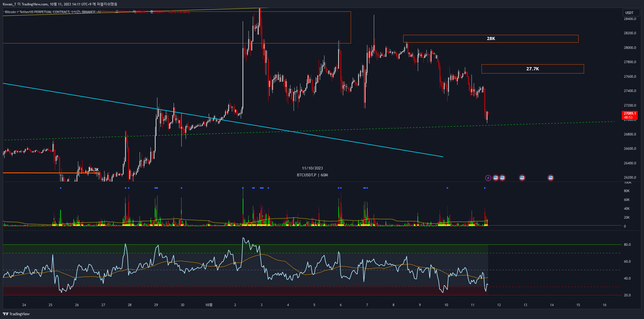Click the 11/10/2023 date text
The width and height of the screenshot is (644, 319).
click(312, 168)
